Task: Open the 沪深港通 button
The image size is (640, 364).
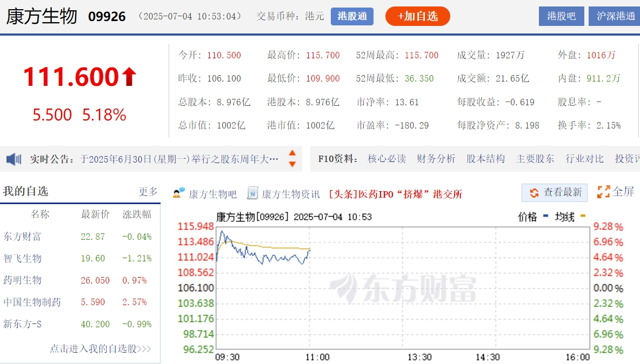Action: pos(615,16)
